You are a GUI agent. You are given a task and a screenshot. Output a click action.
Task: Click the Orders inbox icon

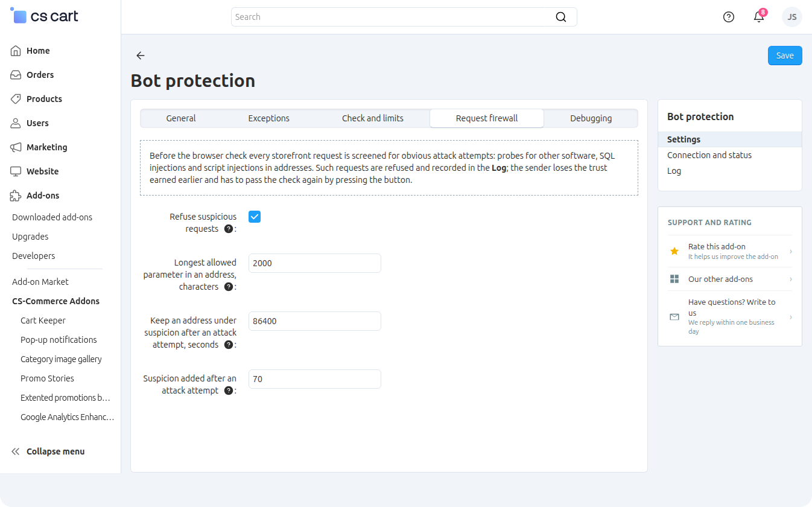[x=16, y=75]
